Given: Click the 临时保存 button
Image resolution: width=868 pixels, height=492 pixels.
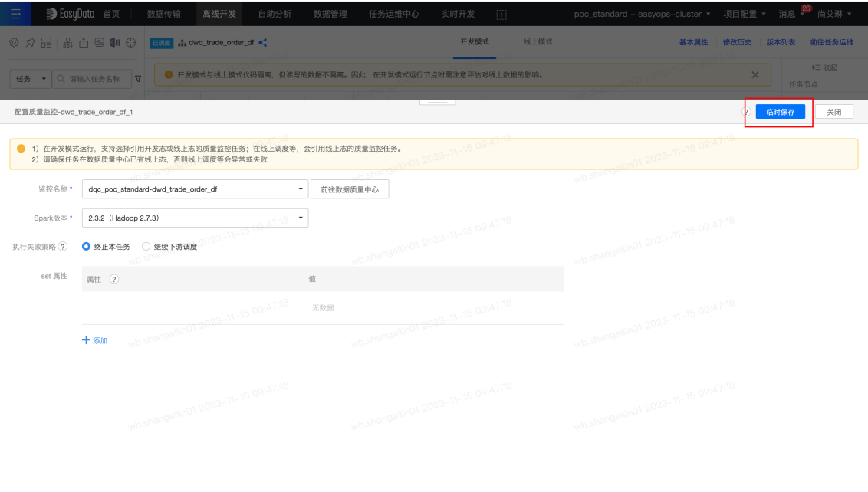Looking at the screenshot, I should tap(781, 112).
